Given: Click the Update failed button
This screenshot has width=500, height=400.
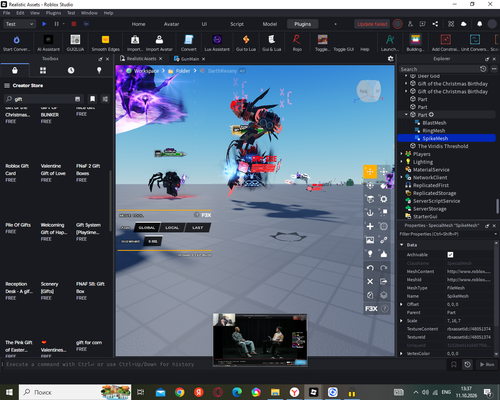Looking at the screenshot, I should [x=372, y=24].
